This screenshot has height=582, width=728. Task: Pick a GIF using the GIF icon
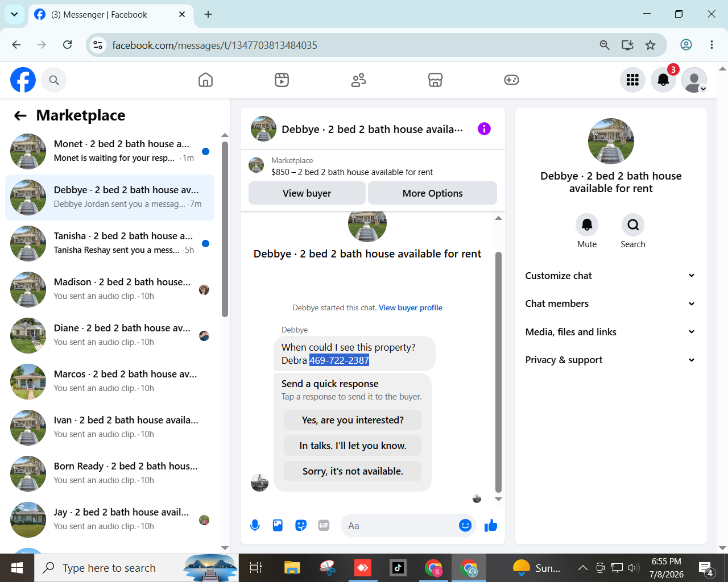(324, 526)
